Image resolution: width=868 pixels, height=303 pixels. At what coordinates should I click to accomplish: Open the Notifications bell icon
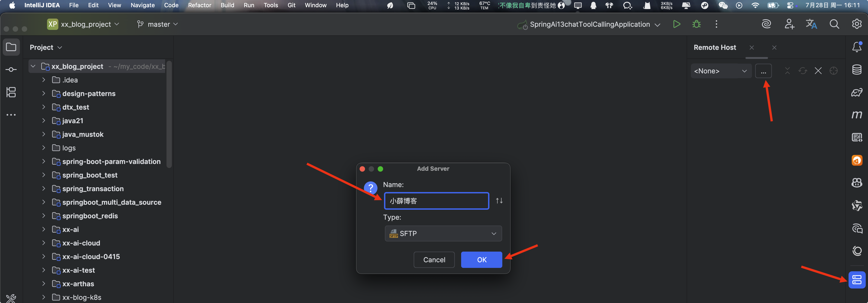click(856, 47)
